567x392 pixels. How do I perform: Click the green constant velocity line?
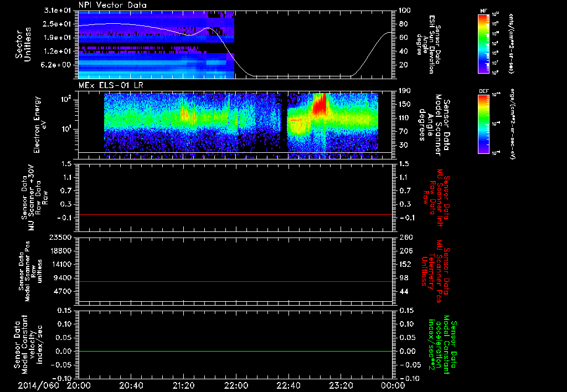[x=235, y=351]
